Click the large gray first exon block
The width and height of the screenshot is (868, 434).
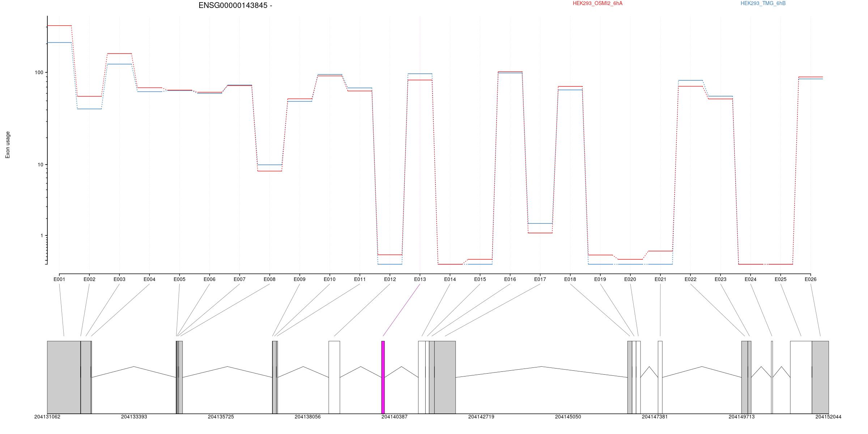(64, 377)
